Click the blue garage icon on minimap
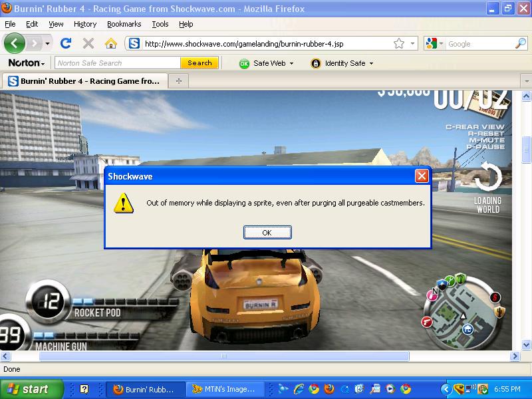Screen dimensions: 532x399 point(467,329)
